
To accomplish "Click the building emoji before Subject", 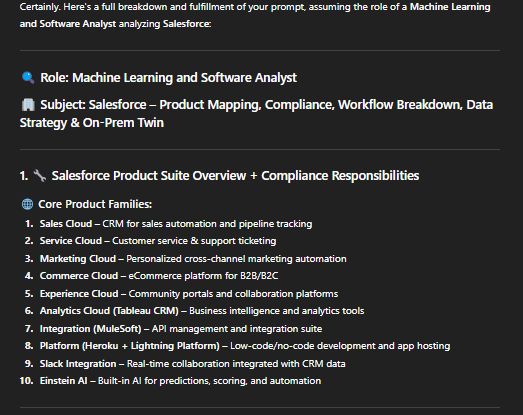I will (28, 105).
